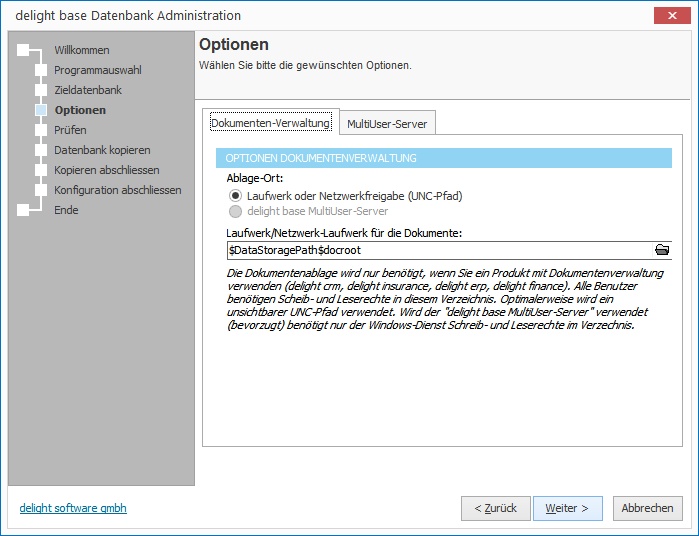The image size is (699, 536).
Task: Close the Datenbank Administration window
Action: tap(669, 15)
